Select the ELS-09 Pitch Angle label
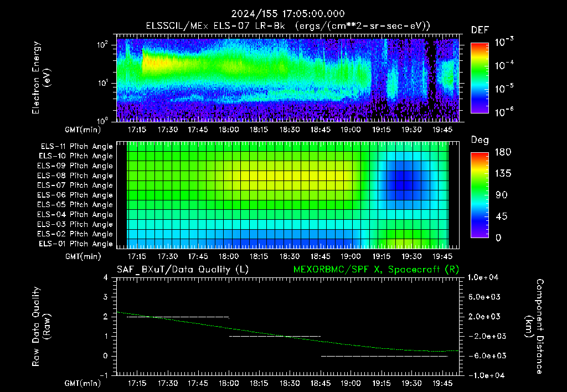The width and height of the screenshot is (567, 392). pyautogui.click(x=75, y=166)
